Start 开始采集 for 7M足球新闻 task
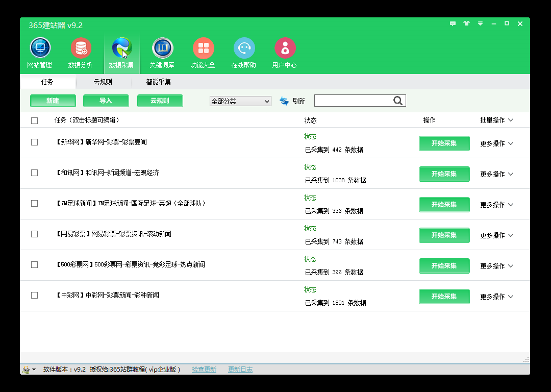Image resolution: width=551 pixels, height=392 pixels. [444, 205]
